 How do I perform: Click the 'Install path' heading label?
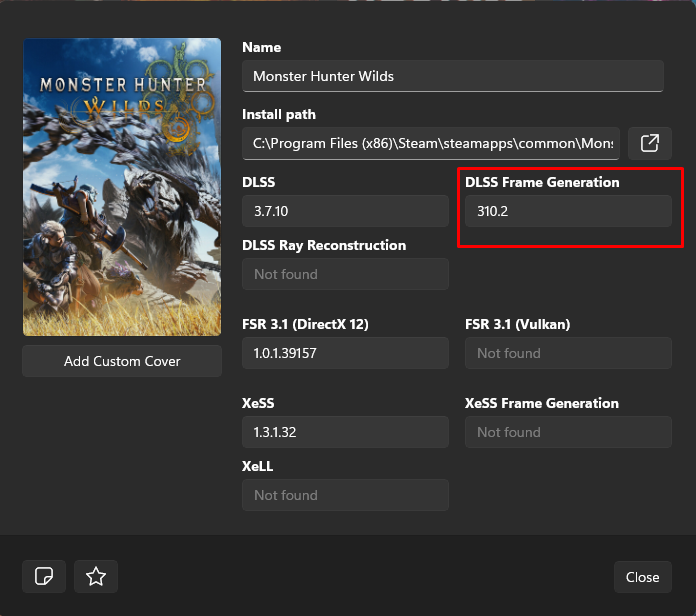click(278, 115)
